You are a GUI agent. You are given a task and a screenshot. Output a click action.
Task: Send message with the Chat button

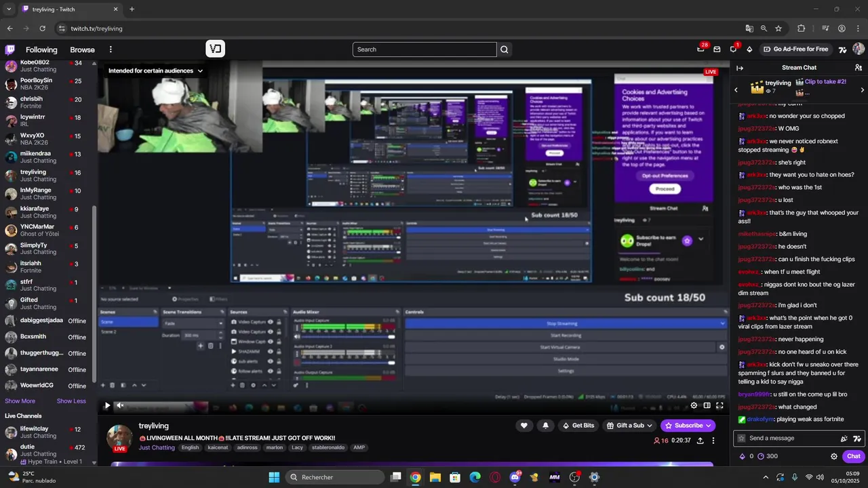pos(854,456)
